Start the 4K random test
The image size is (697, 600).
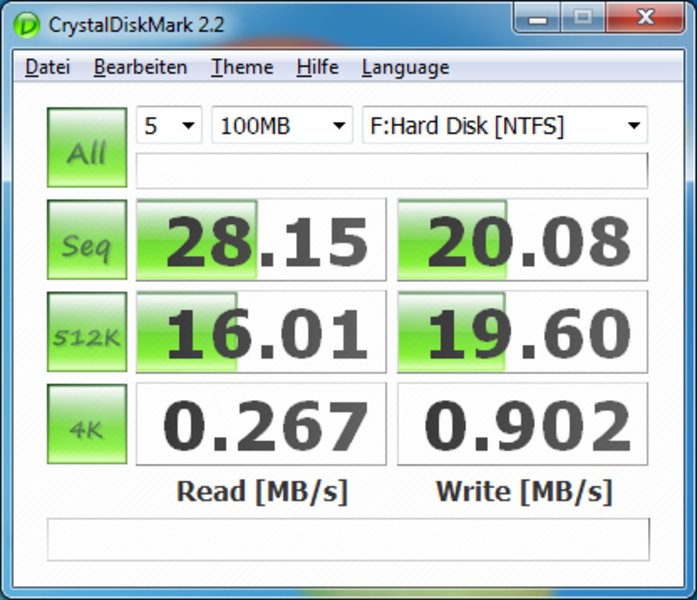87,424
